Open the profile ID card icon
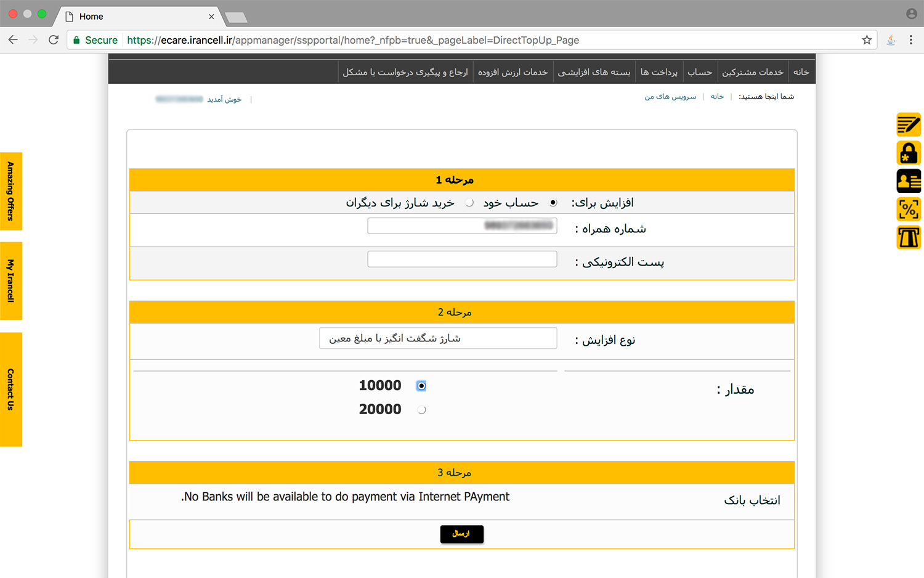The image size is (924, 578). (909, 181)
